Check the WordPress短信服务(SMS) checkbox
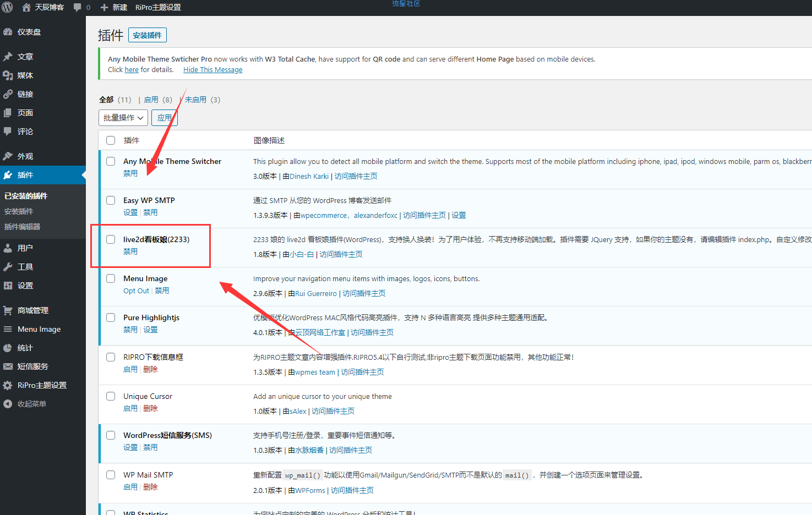The height and width of the screenshot is (515, 812). [x=111, y=435]
